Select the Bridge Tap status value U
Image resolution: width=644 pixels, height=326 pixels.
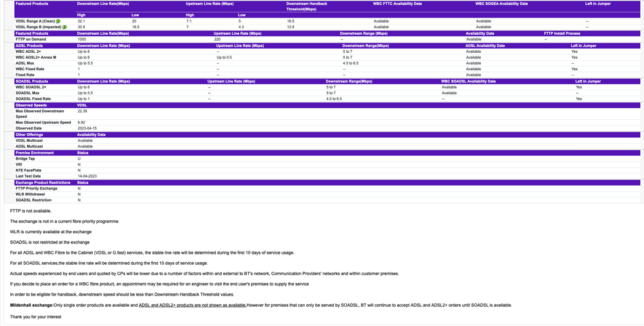79,158
